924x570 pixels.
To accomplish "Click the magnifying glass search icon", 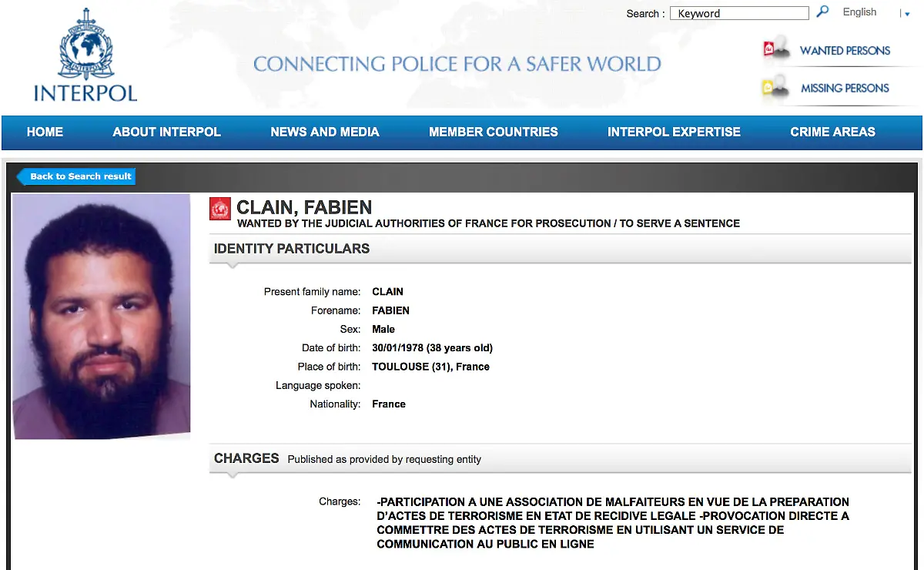I will (823, 12).
